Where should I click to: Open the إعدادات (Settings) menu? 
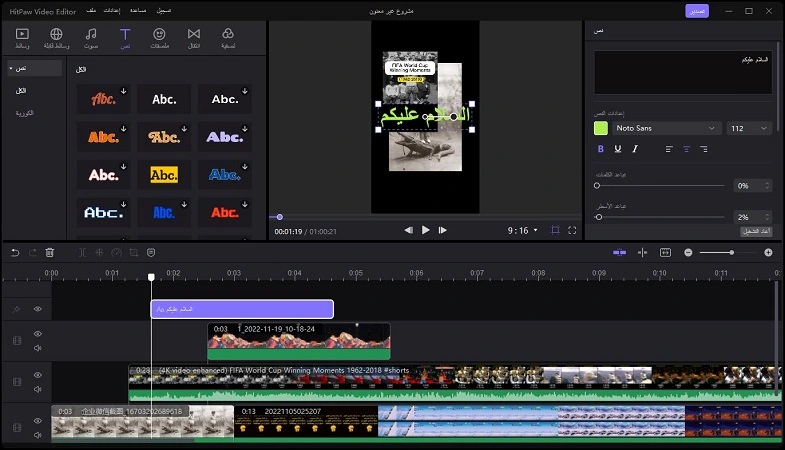[112, 11]
